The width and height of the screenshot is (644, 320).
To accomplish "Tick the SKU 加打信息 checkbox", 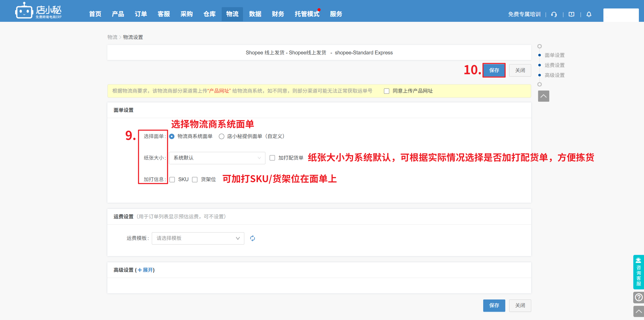I will click(x=172, y=180).
